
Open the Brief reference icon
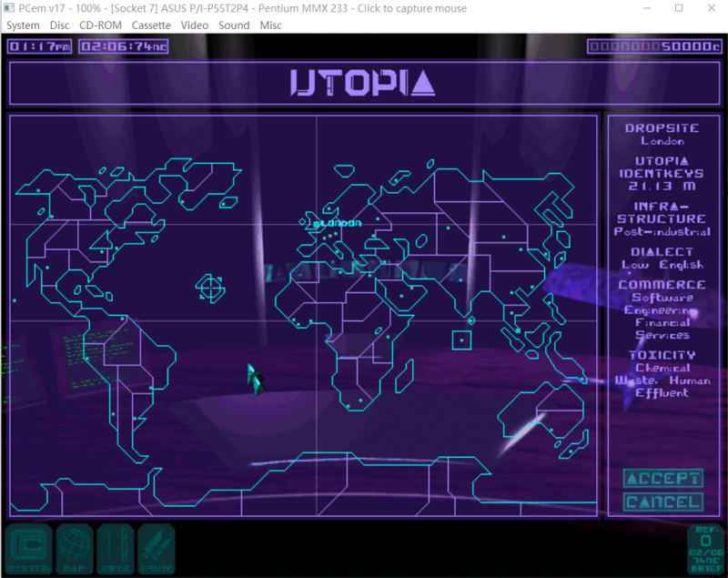tap(707, 549)
